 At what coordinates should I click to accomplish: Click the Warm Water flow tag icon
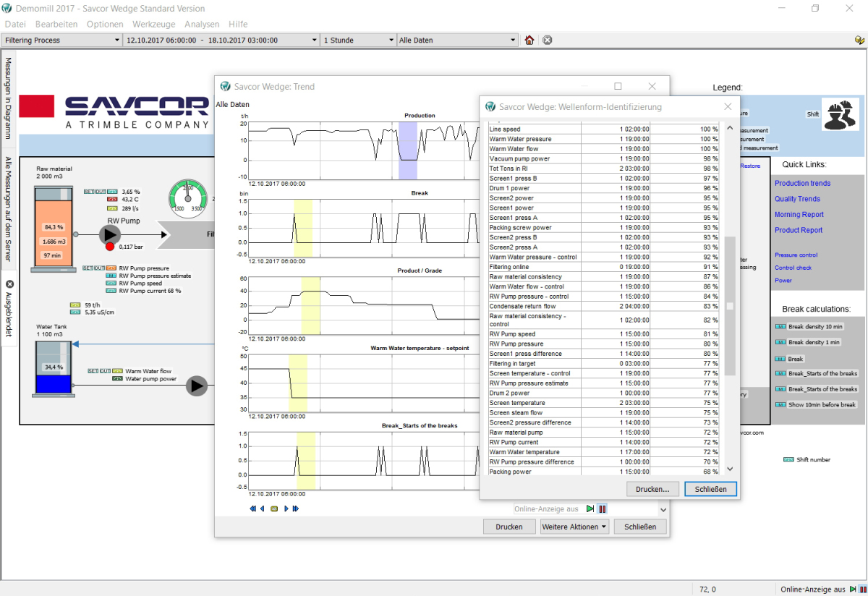117,370
